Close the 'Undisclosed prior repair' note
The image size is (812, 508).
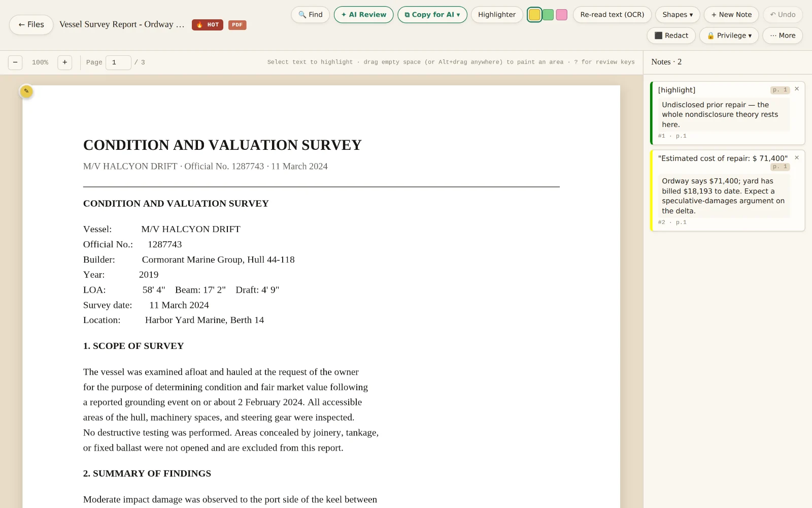tap(797, 89)
